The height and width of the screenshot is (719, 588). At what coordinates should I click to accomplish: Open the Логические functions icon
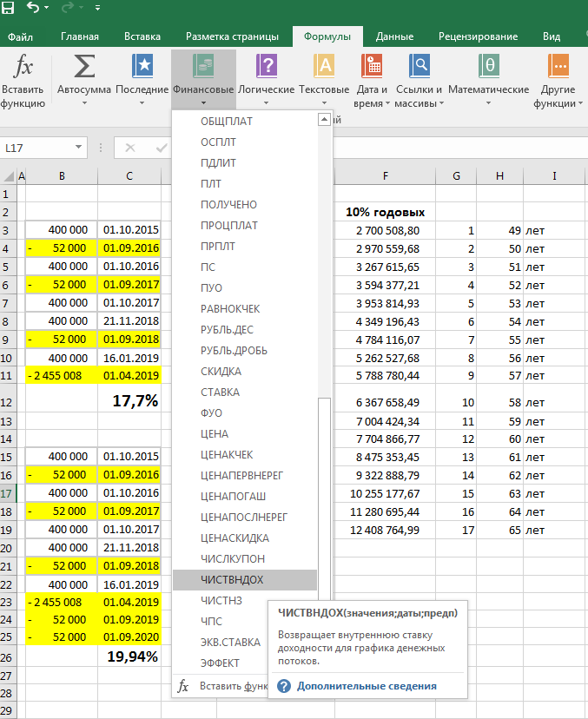pos(267,66)
